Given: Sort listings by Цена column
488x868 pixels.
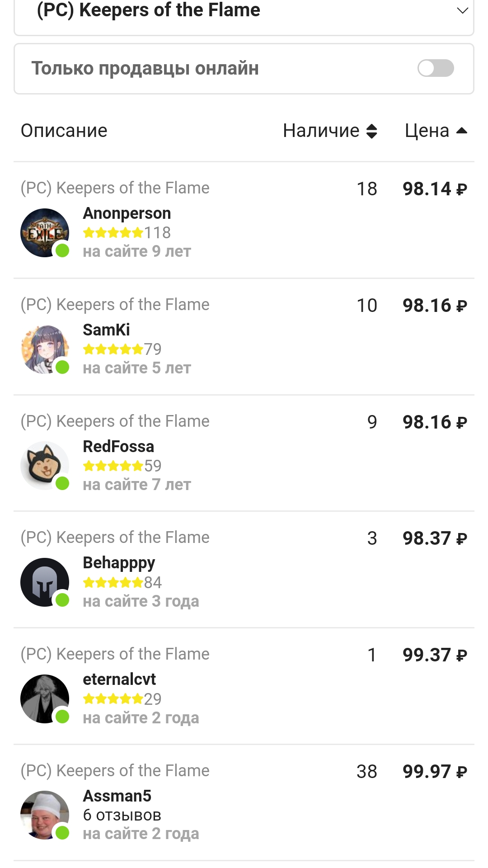Looking at the screenshot, I should point(436,131).
